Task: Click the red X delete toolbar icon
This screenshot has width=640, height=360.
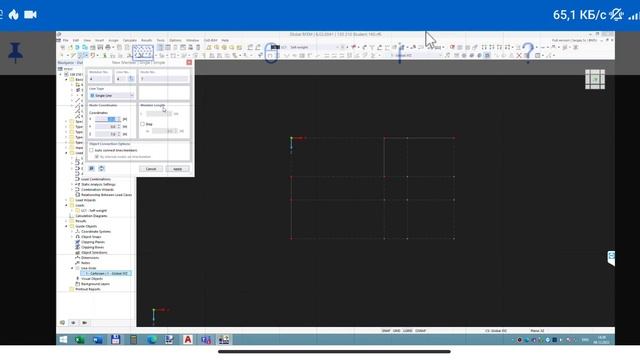Action: (x=519, y=55)
